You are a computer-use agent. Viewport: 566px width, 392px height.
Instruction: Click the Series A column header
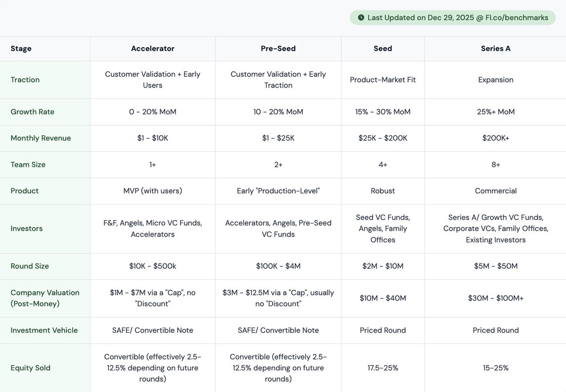click(x=496, y=49)
